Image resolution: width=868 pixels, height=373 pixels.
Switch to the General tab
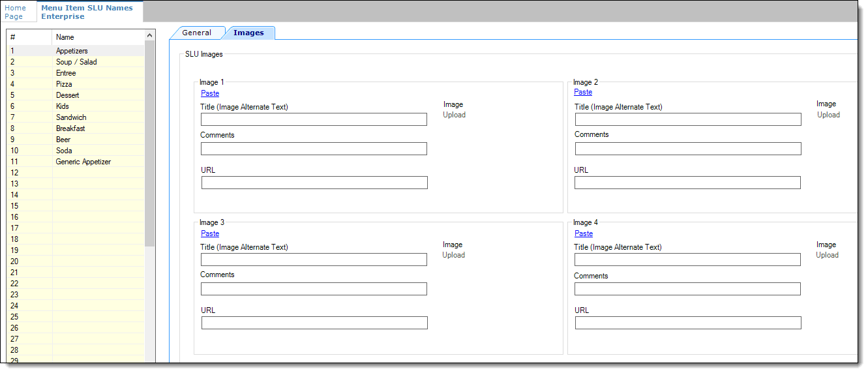pyautogui.click(x=196, y=33)
